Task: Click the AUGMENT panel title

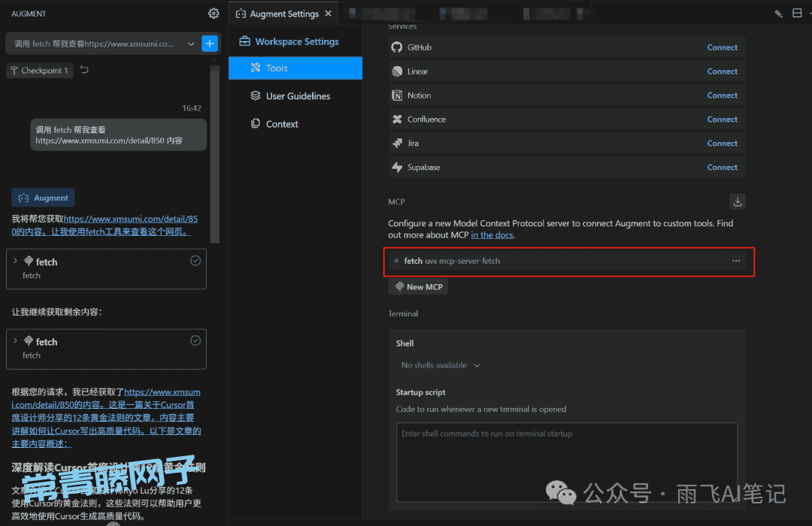Action: pyautogui.click(x=29, y=14)
